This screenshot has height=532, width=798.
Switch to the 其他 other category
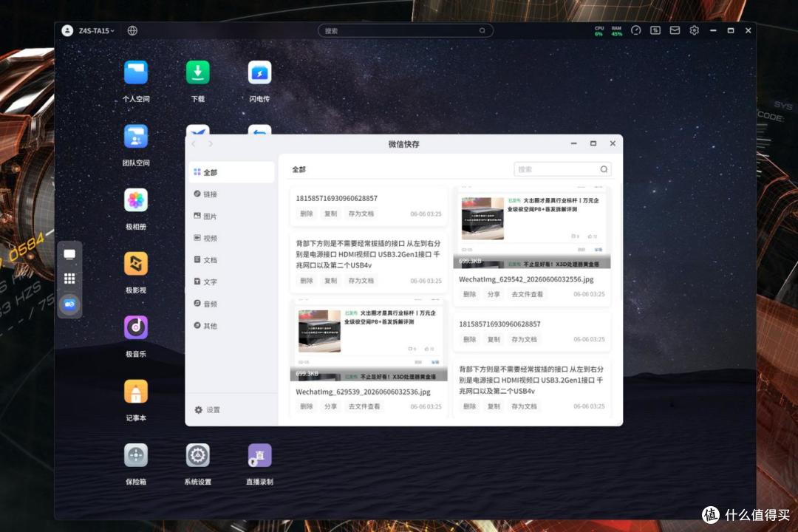(x=231, y=326)
